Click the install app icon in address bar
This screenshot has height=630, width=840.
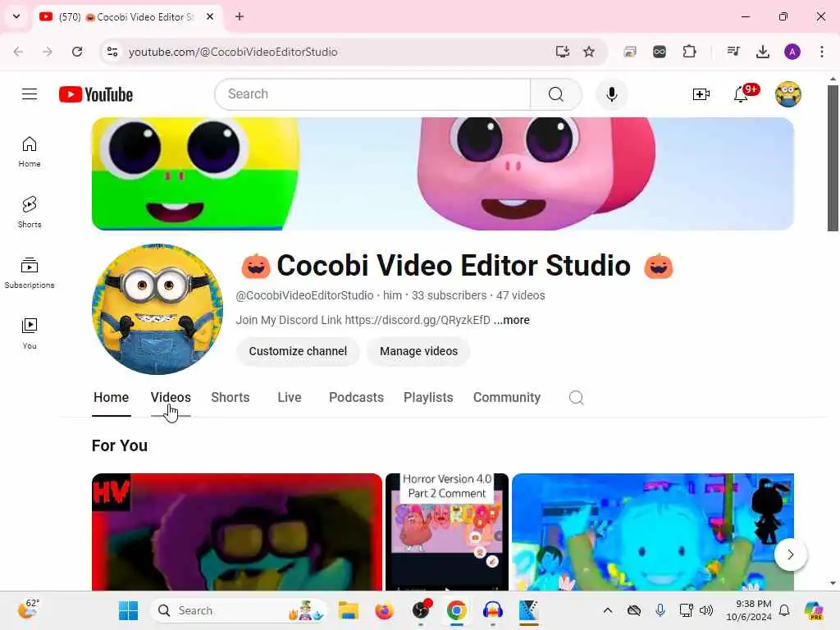[562, 52]
